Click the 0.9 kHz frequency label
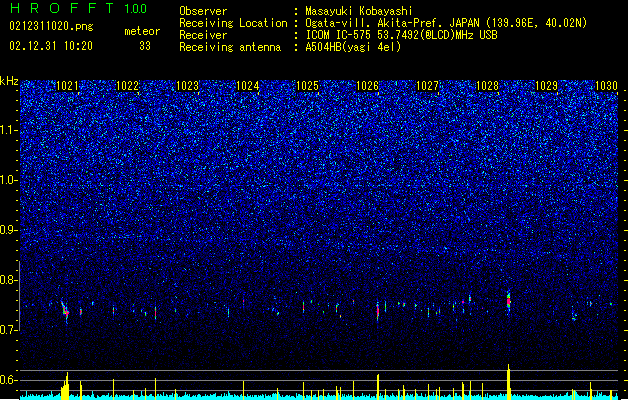Viewport: 629px width, 400px height. click(x=9, y=230)
